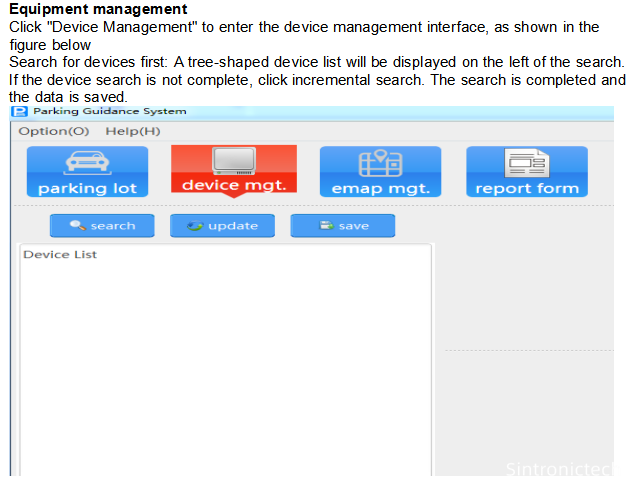Click the document icon on report form

pos(526,163)
